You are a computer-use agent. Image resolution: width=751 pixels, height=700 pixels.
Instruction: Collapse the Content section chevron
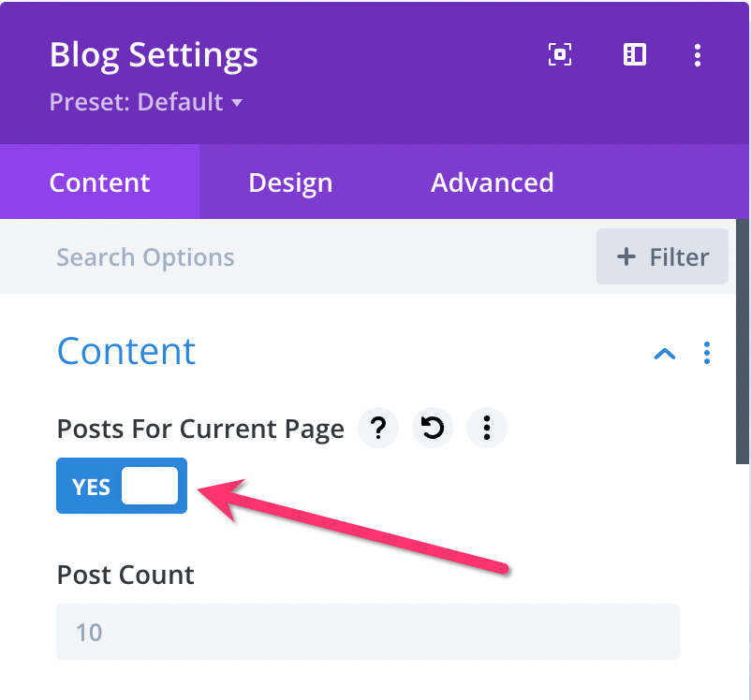(665, 354)
